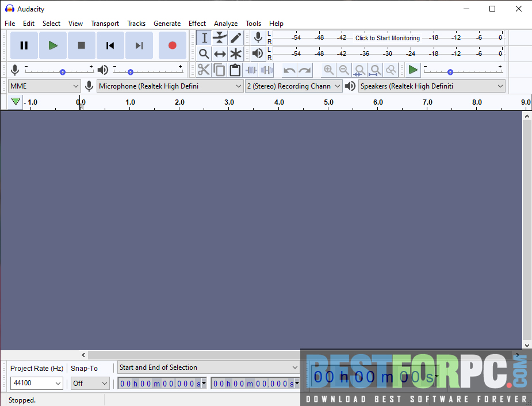Image resolution: width=532 pixels, height=406 pixels.
Task: Click the Fit Project to Width icon
Action: 375,70
